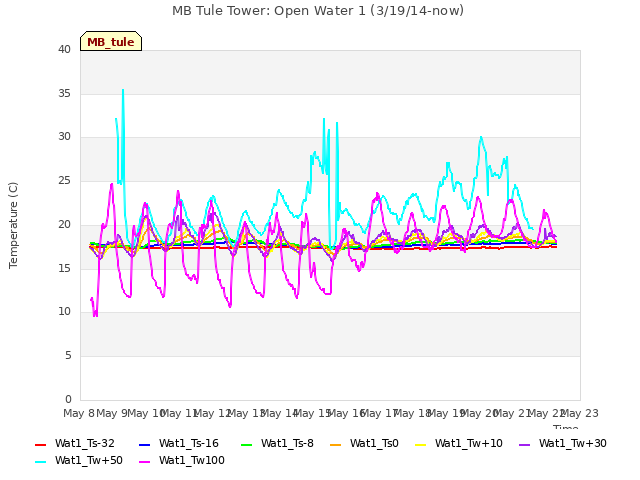Select Wat1_Tw+50 legend label

89,460
